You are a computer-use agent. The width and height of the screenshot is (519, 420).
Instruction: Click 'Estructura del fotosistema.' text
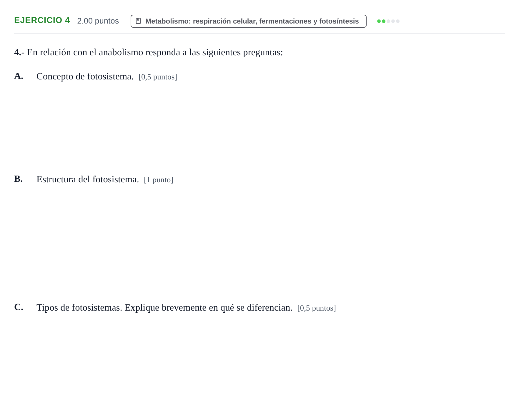[88, 179]
